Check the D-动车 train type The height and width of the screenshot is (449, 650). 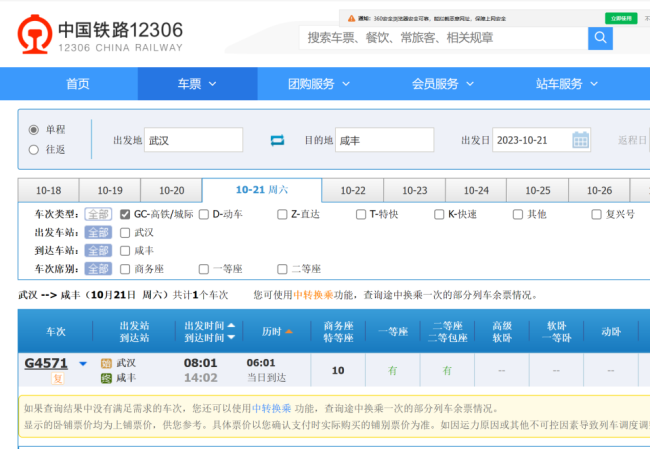pyautogui.click(x=204, y=214)
